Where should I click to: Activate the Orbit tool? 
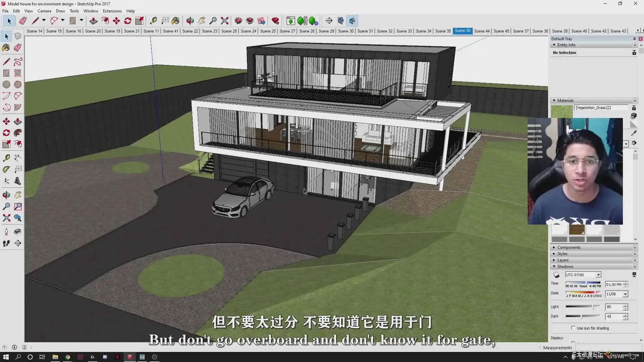click(x=6, y=195)
